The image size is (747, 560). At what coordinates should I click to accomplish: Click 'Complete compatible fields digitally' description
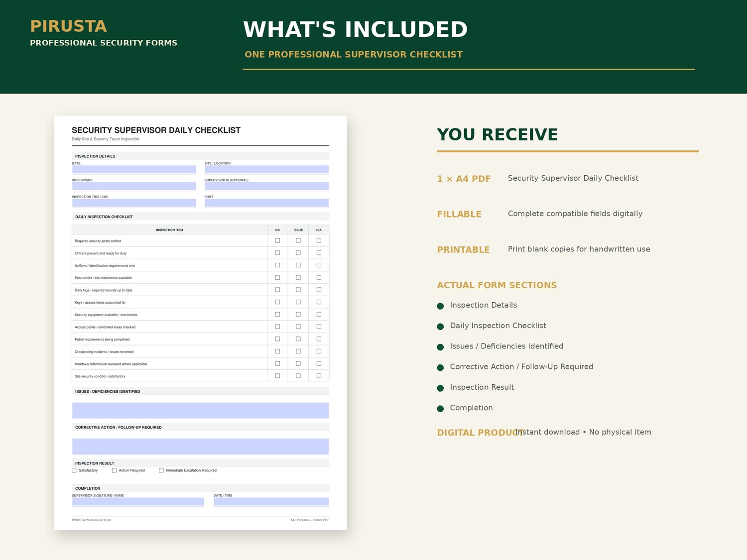[x=575, y=214]
